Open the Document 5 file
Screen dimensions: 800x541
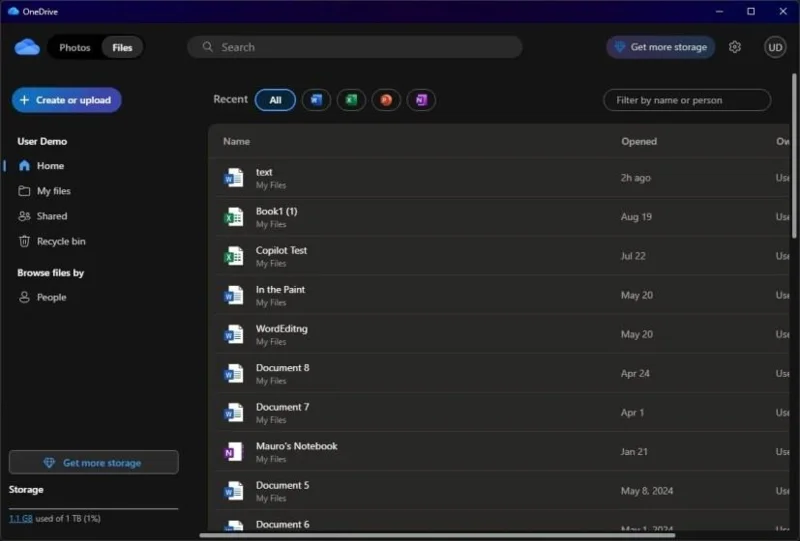pos(282,485)
